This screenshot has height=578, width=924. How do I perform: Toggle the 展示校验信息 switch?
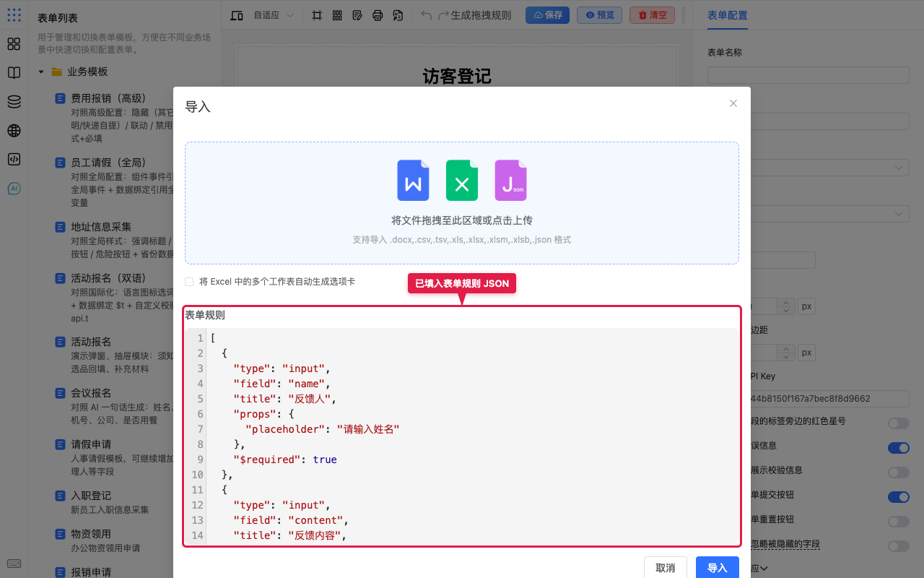(x=898, y=473)
